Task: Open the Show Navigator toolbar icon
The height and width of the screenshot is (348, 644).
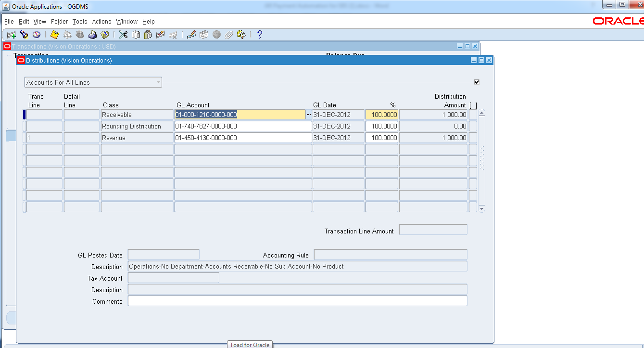Action: tap(37, 35)
